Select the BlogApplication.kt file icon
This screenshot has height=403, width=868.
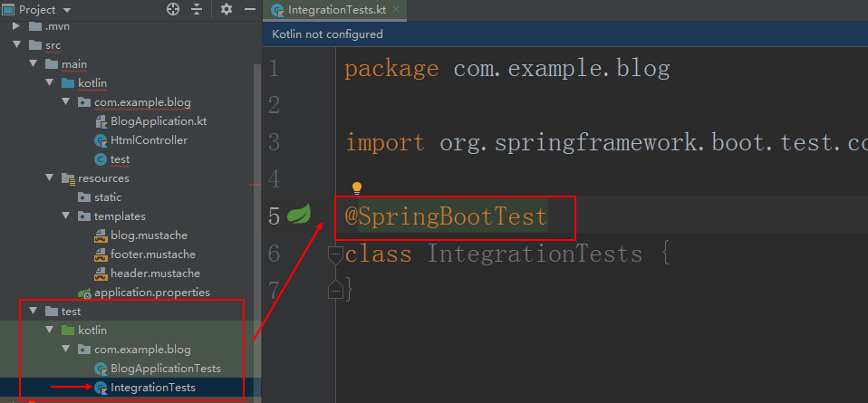pos(101,121)
